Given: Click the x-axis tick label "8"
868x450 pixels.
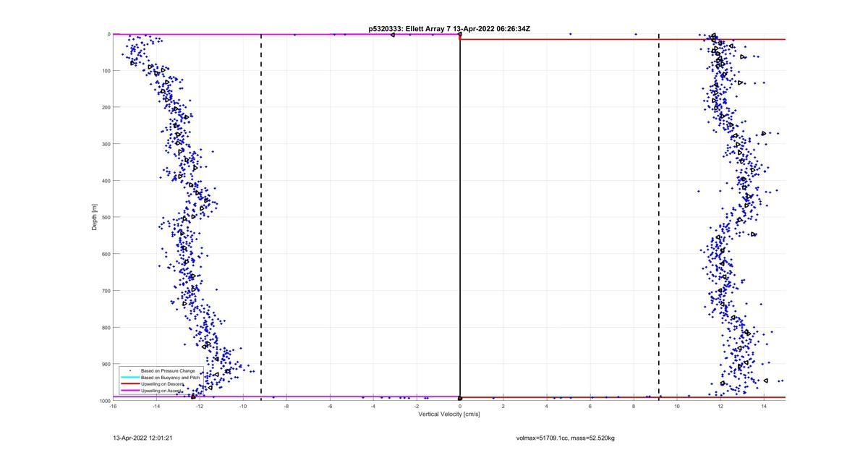Looking at the screenshot, I should click(x=634, y=406).
